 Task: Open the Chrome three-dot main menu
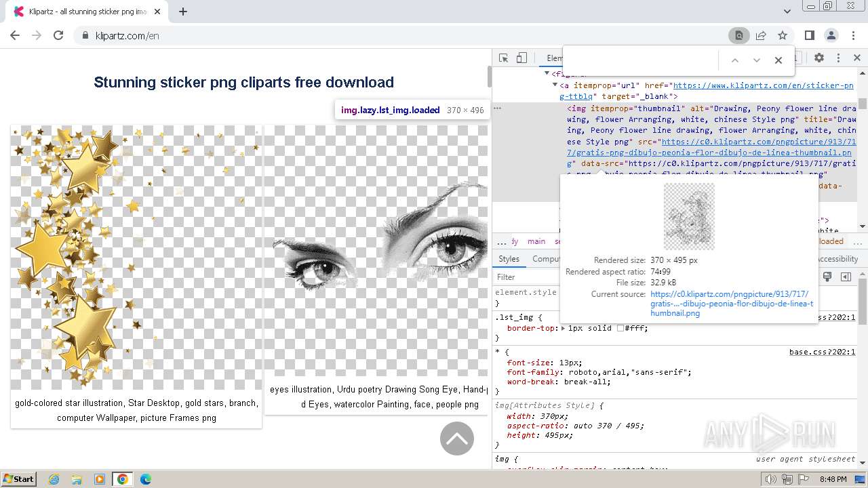coord(853,35)
